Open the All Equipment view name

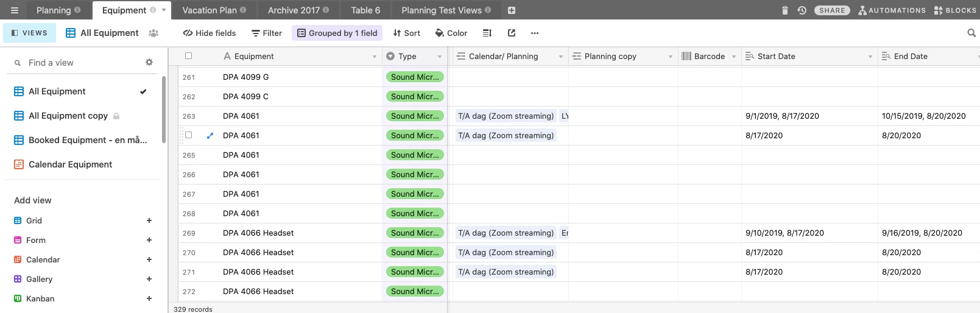[x=110, y=33]
